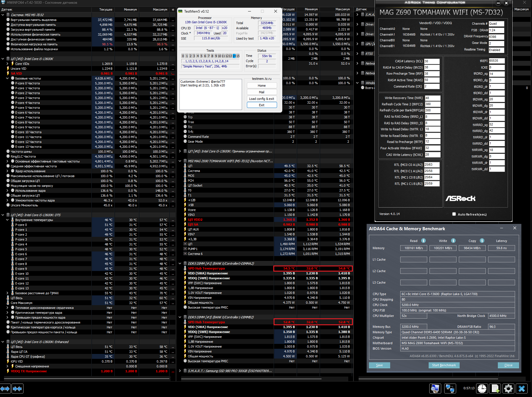Click the Core VIDs lightning bolt icon
This screenshot has height=397, width=532.
point(12,64)
